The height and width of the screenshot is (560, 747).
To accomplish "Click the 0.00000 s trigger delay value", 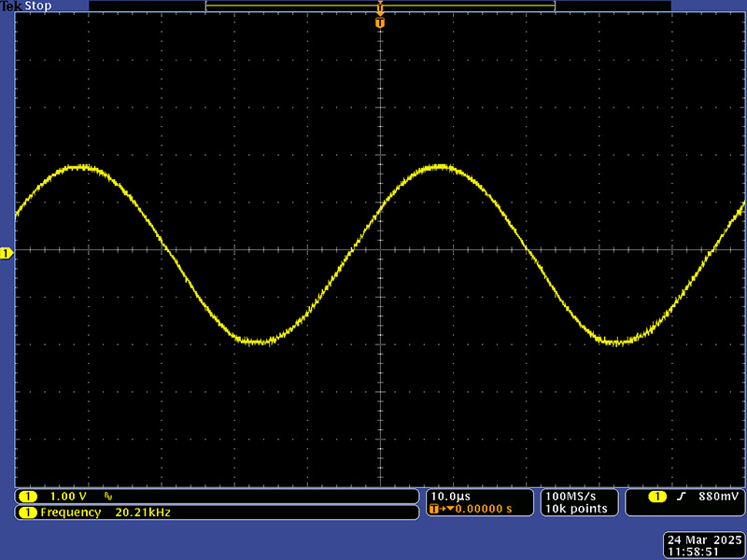I will coord(481,509).
